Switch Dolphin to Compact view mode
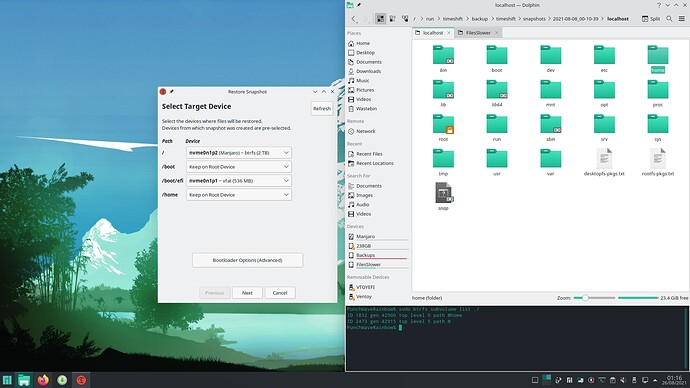Screen dimensions: 690x388 point(392,19)
